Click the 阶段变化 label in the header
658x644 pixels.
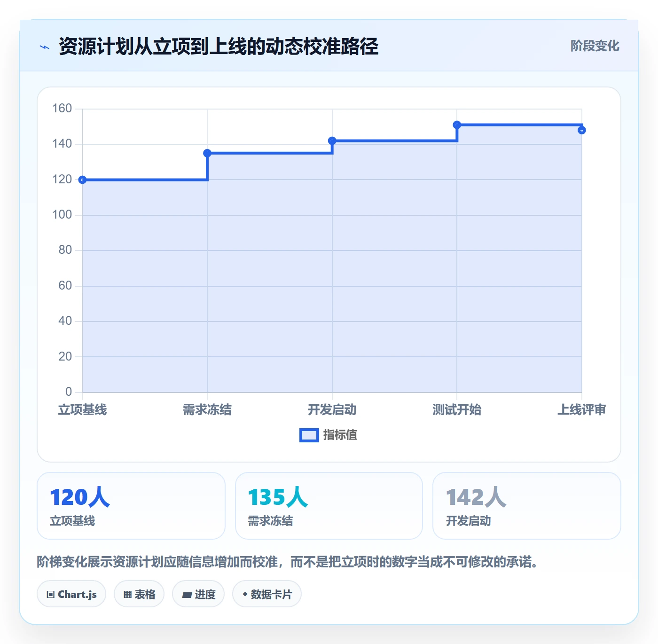[595, 46]
